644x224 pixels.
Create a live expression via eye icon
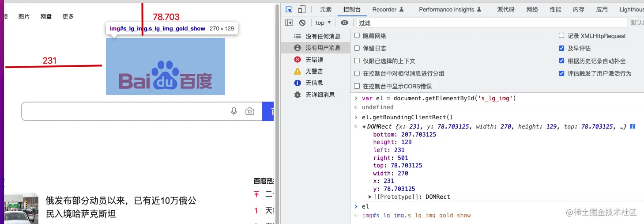(x=345, y=23)
